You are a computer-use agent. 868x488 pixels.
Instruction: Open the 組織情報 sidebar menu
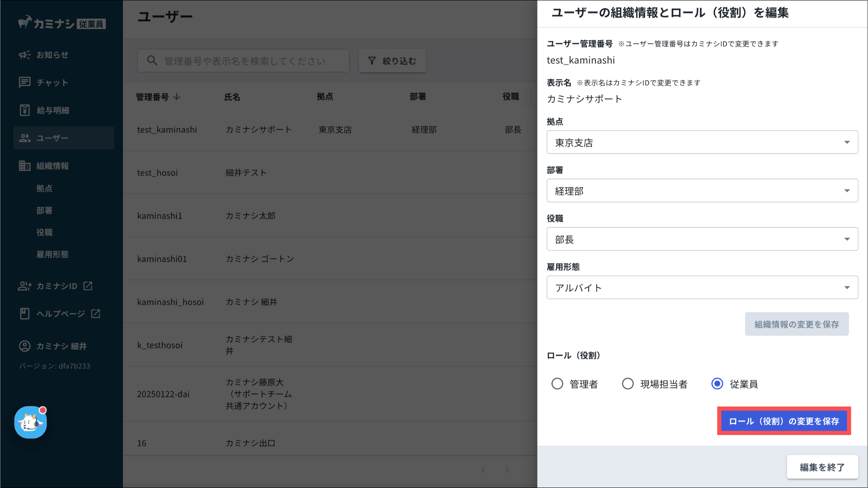(x=64, y=166)
